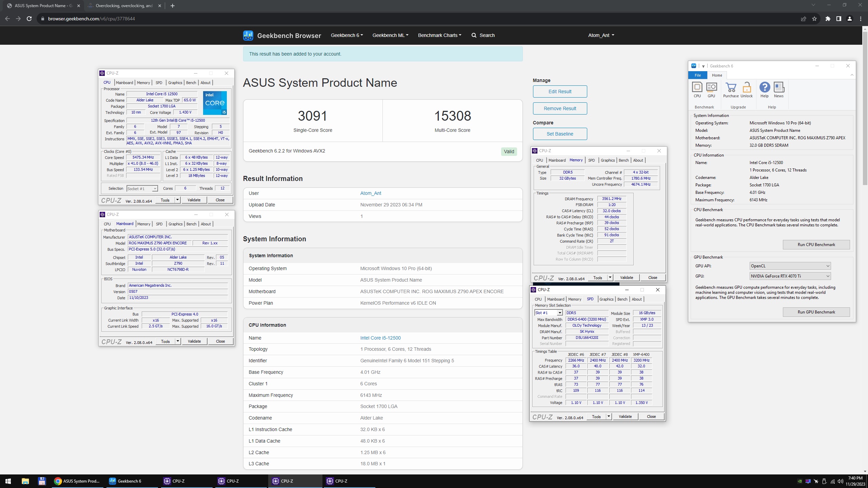The width and height of the screenshot is (868, 488).
Task: Toggle the Chrome side panel icon
Action: tap(839, 19)
